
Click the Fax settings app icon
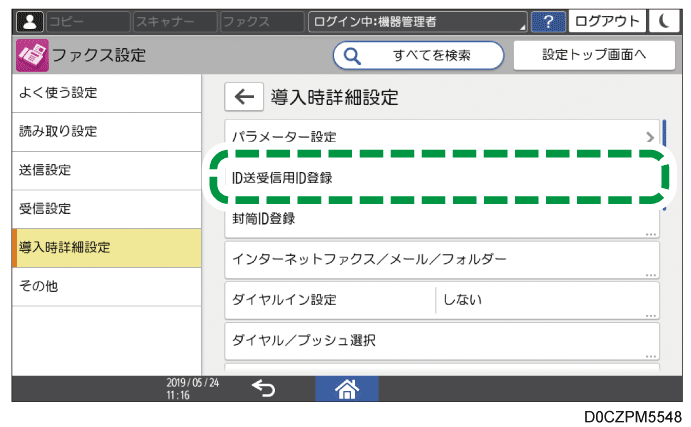[x=32, y=56]
